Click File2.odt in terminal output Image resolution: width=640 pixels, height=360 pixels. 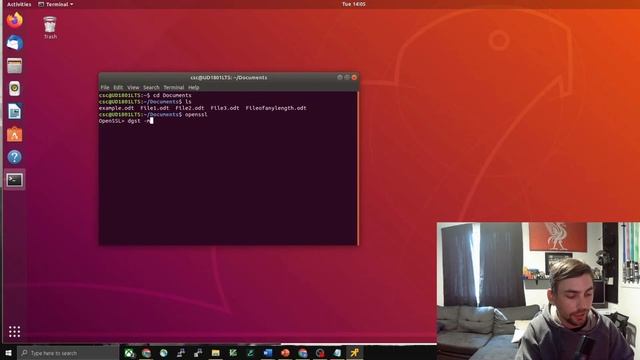tap(190, 108)
